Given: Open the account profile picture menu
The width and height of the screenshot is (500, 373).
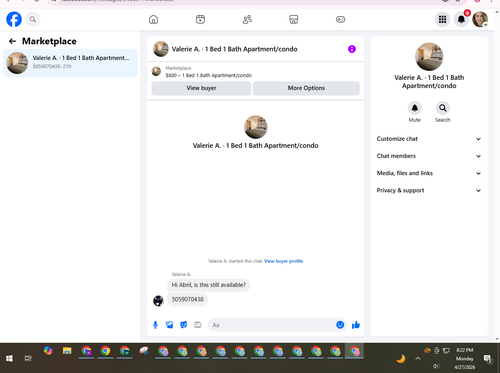Looking at the screenshot, I should coord(480,19).
